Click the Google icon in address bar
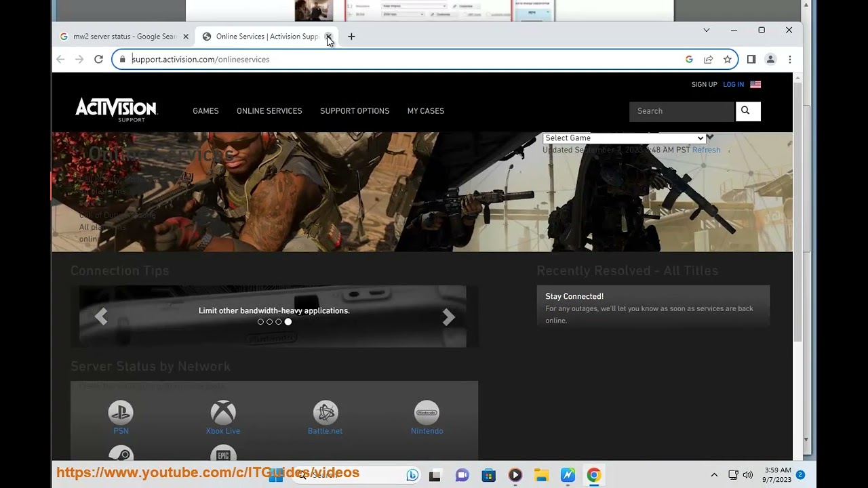 tap(689, 60)
